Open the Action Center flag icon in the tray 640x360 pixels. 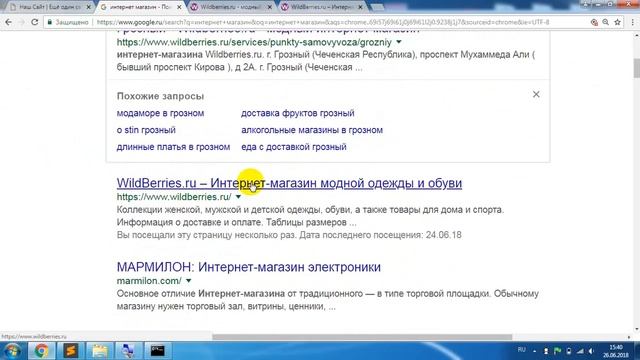(558, 351)
